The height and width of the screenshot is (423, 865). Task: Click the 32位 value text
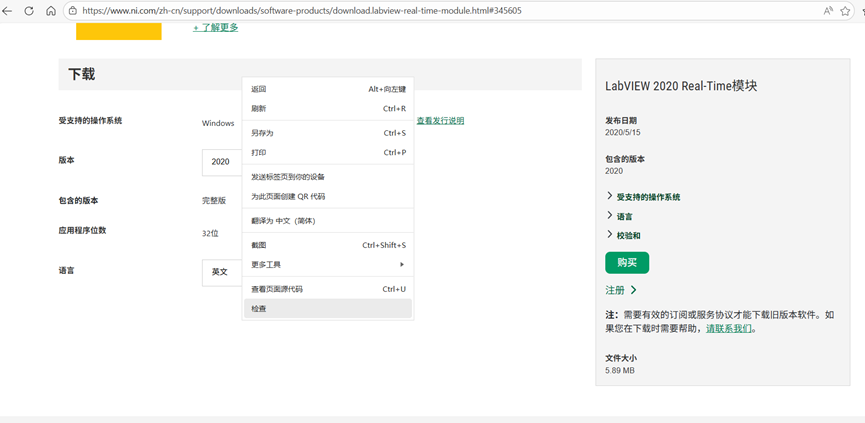pos(210,233)
